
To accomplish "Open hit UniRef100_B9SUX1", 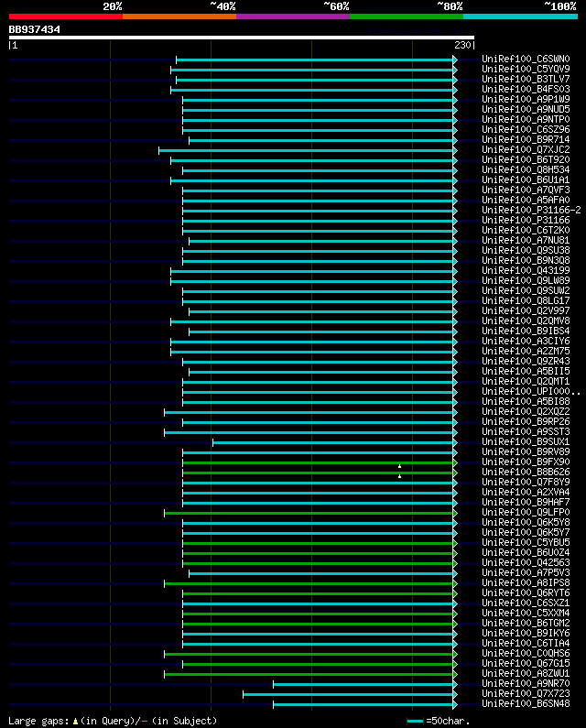I will tap(526, 442).
